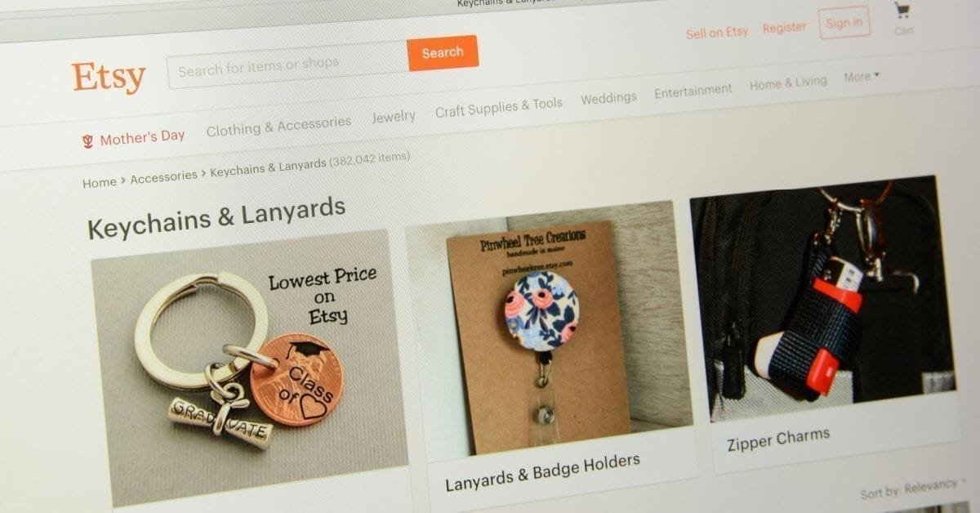The height and width of the screenshot is (513, 980).
Task: Open the Clothing & Accessories menu
Action: coord(278,127)
